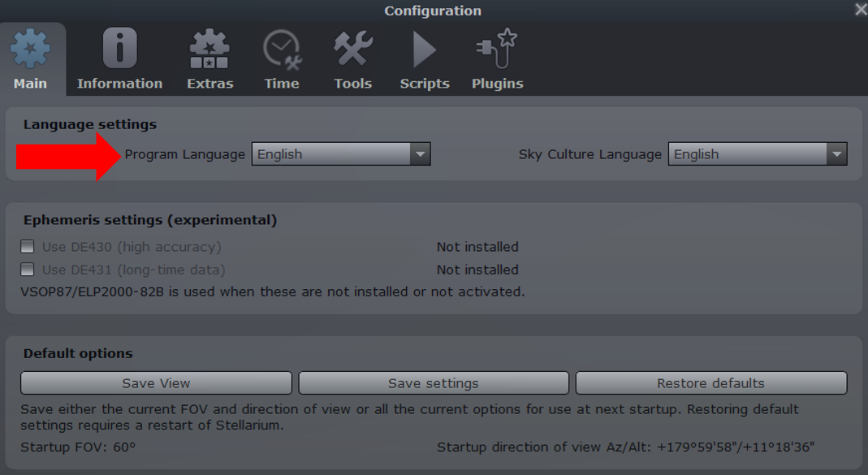868x475 pixels.
Task: Click the Sky Culture Language dropdown arrow
Action: coord(836,154)
